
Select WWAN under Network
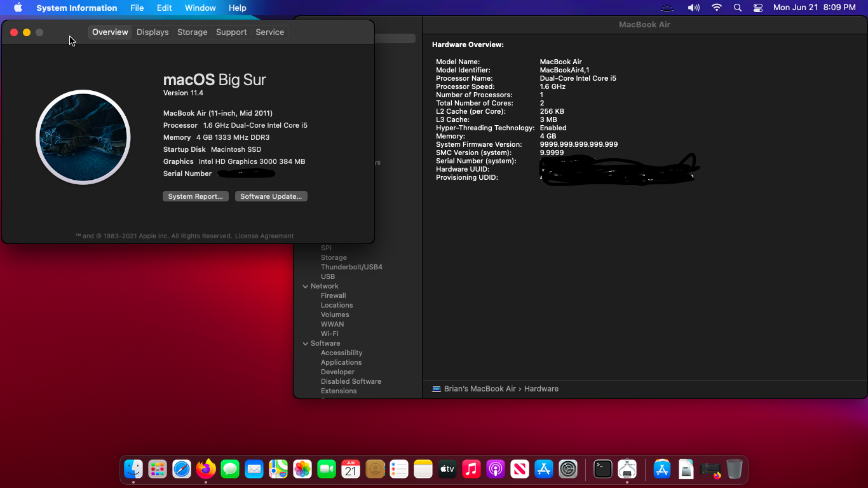pos(332,324)
